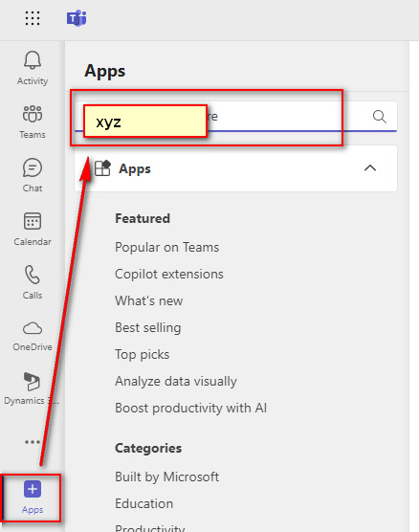Show more apps via ellipsis
Screen dimensions: 419x532
coord(33,442)
